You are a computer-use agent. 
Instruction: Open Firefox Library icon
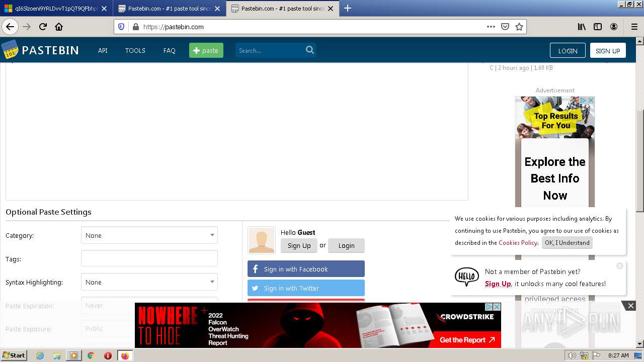[x=582, y=27]
